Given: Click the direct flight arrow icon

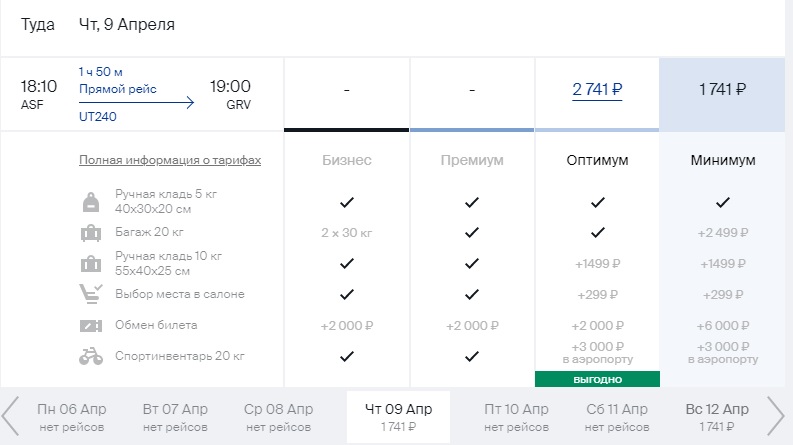Looking at the screenshot, I should tap(137, 101).
